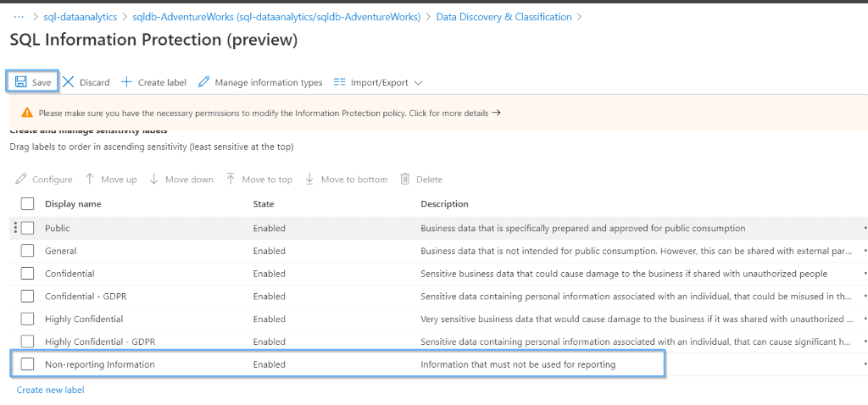
Task: Click chevron after Data Discovery & Classification breadcrumb
Action: pyautogui.click(x=580, y=17)
